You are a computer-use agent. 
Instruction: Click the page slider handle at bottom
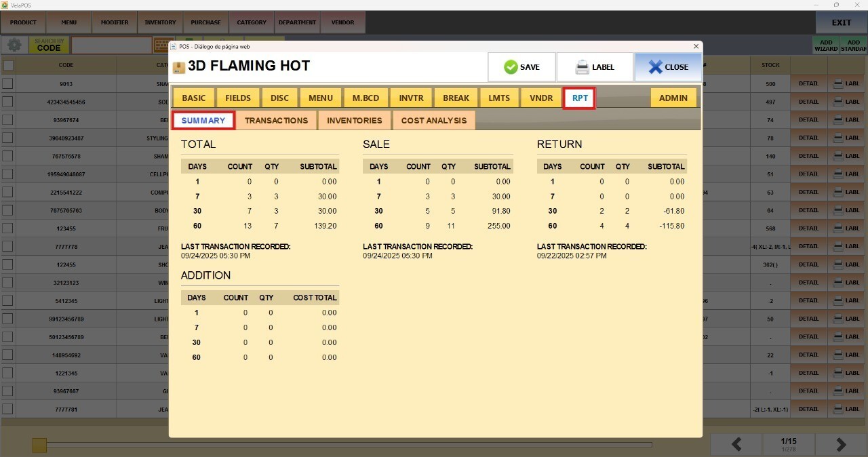[x=39, y=445]
